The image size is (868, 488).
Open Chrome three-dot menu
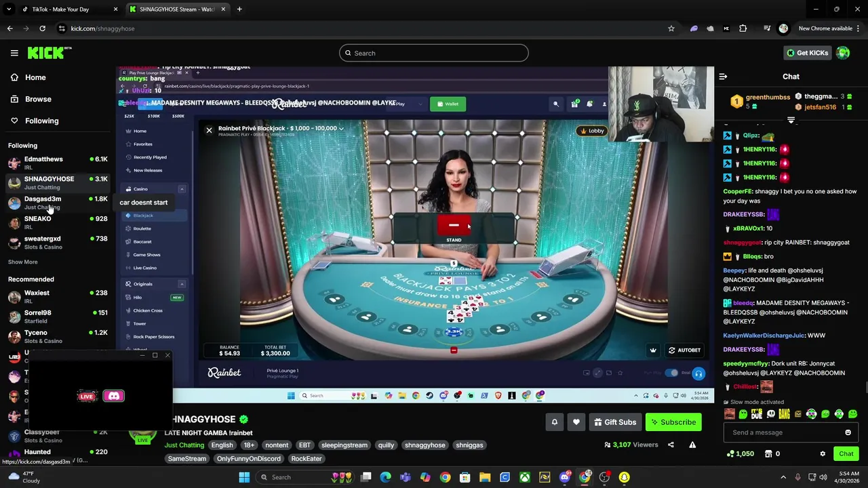pyautogui.click(x=857, y=28)
